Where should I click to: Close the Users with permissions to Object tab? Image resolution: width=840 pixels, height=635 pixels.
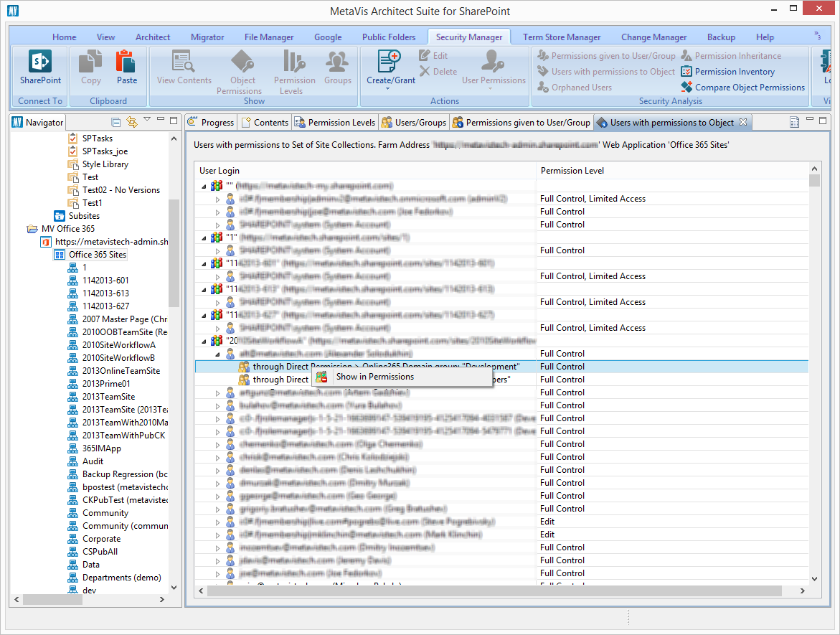pyautogui.click(x=743, y=123)
